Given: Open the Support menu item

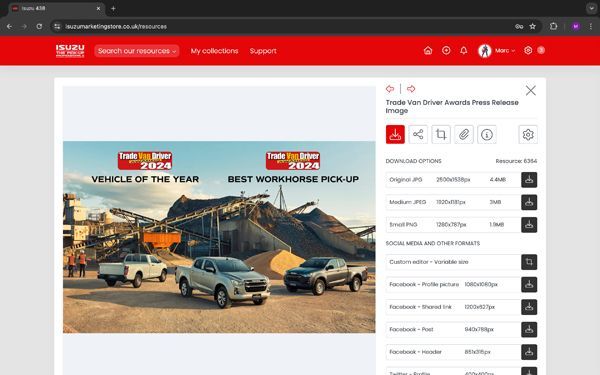Looking at the screenshot, I should pyautogui.click(x=263, y=51).
